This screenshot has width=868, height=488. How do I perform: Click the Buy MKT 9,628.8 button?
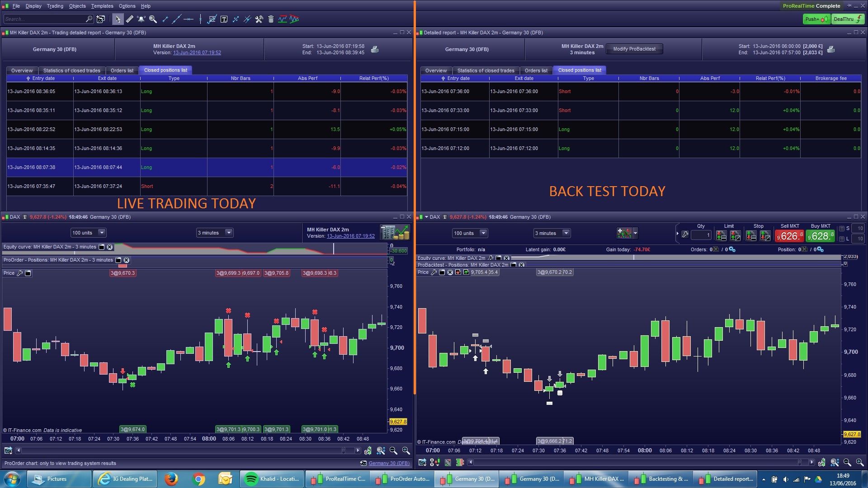tap(821, 236)
